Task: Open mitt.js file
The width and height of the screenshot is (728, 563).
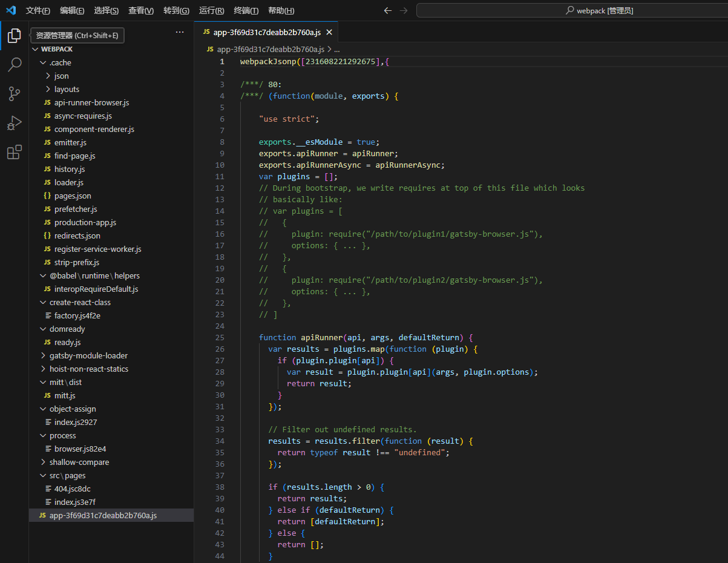Action: click(111, 395)
